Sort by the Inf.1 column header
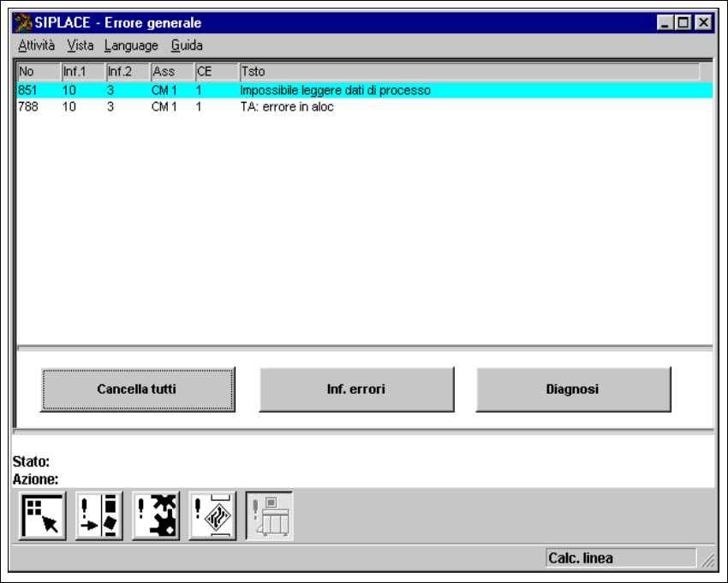Viewport: 728px width, 583px height. (84, 71)
